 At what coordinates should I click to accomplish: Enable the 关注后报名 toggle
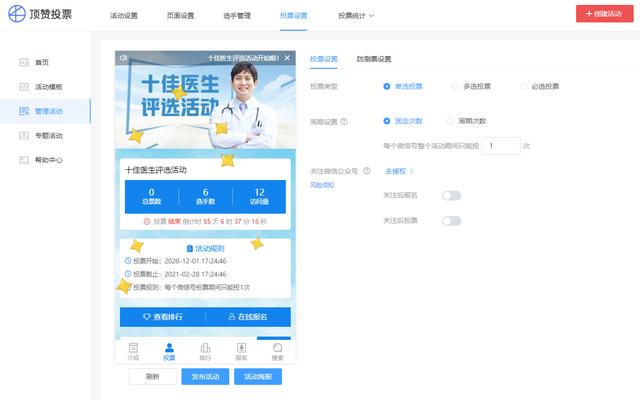451,196
